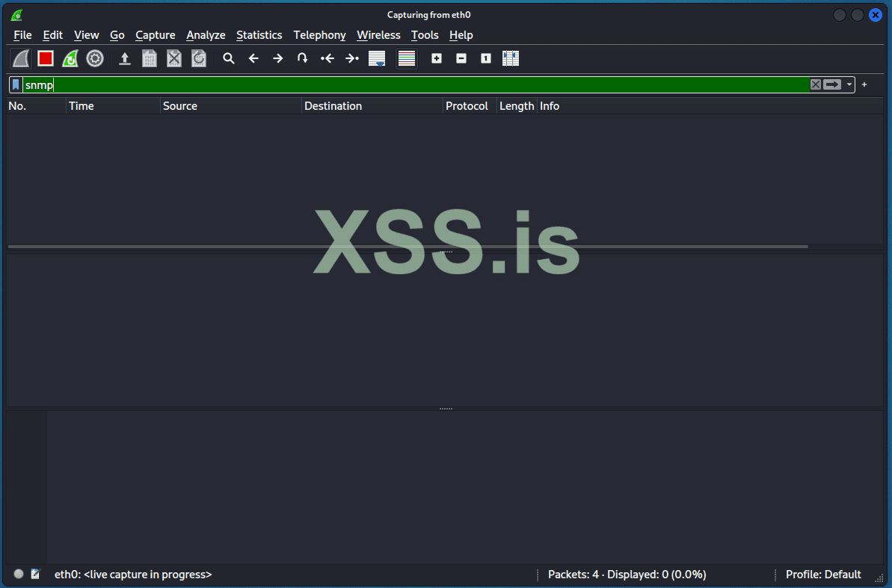This screenshot has width=892, height=588.
Task: Open the Help menu
Action: (x=461, y=35)
